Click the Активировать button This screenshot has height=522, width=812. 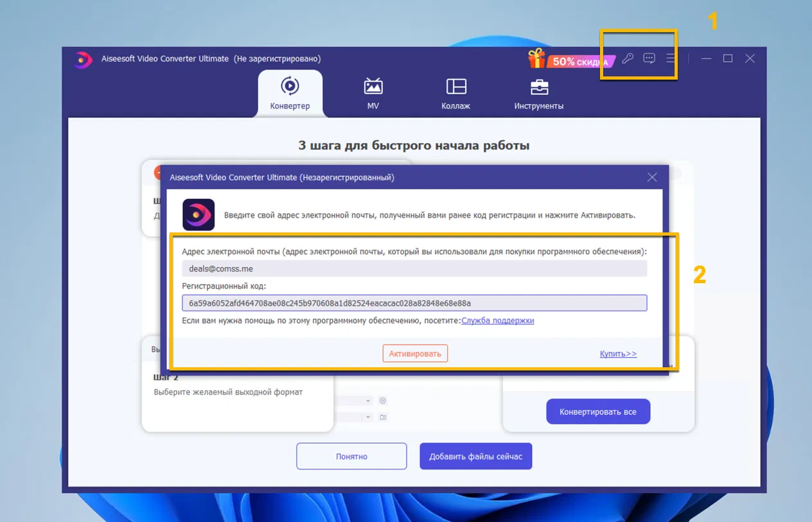coord(415,353)
